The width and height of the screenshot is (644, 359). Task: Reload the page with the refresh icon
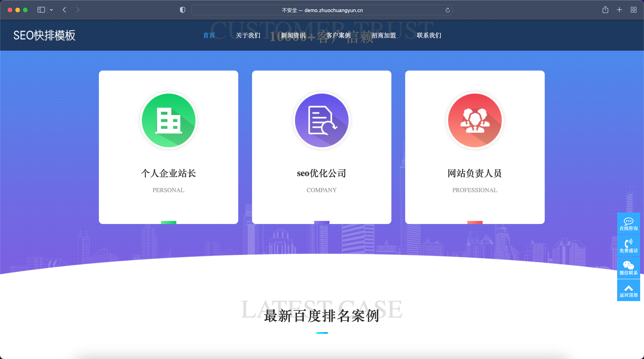pyautogui.click(x=448, y=10)
